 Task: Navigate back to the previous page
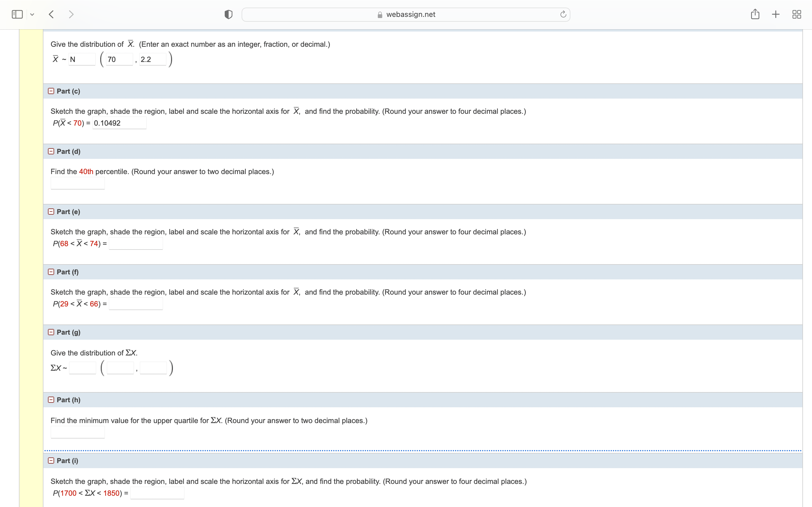click(x=51, y=14)
